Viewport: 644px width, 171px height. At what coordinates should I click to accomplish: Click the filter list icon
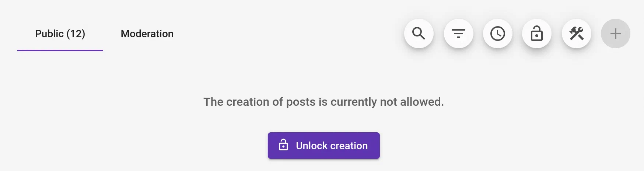(458, 34)
